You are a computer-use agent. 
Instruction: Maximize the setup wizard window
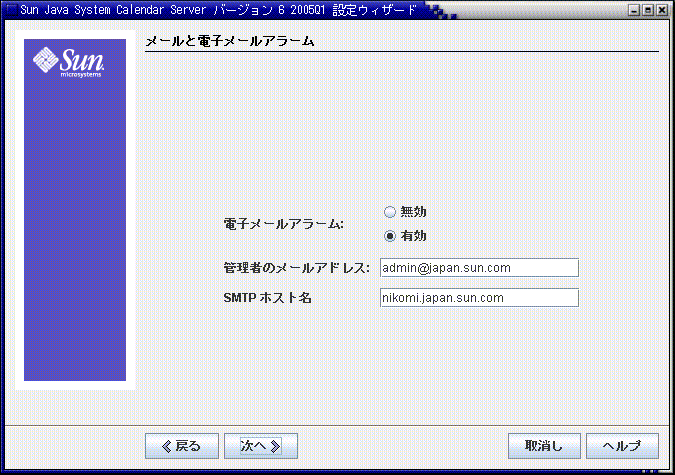(648, 10)
